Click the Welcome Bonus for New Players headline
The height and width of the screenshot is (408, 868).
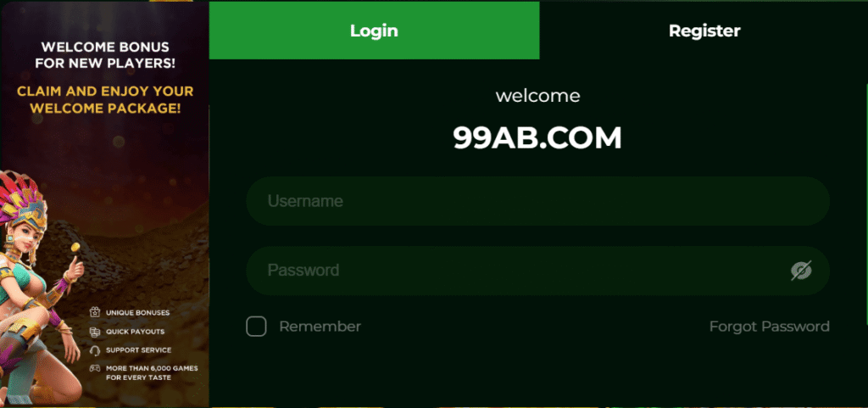tap(105, 55)
